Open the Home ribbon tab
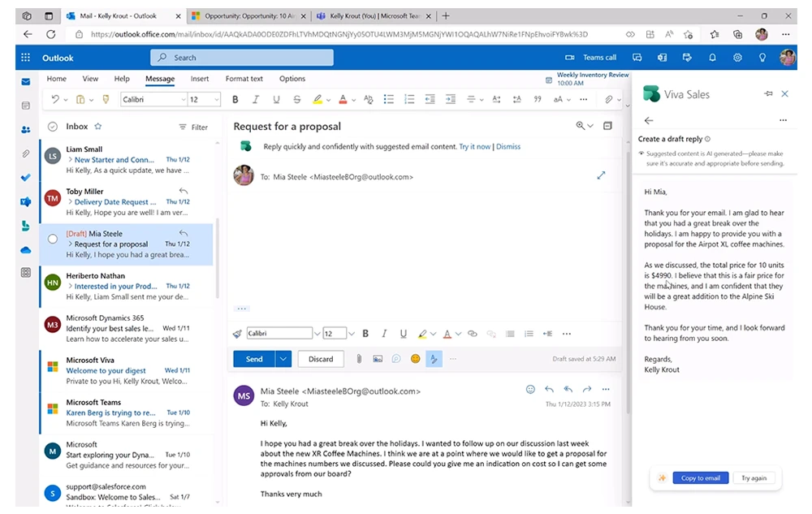This screenshot has width=812, height=514. tap(57, 79)
